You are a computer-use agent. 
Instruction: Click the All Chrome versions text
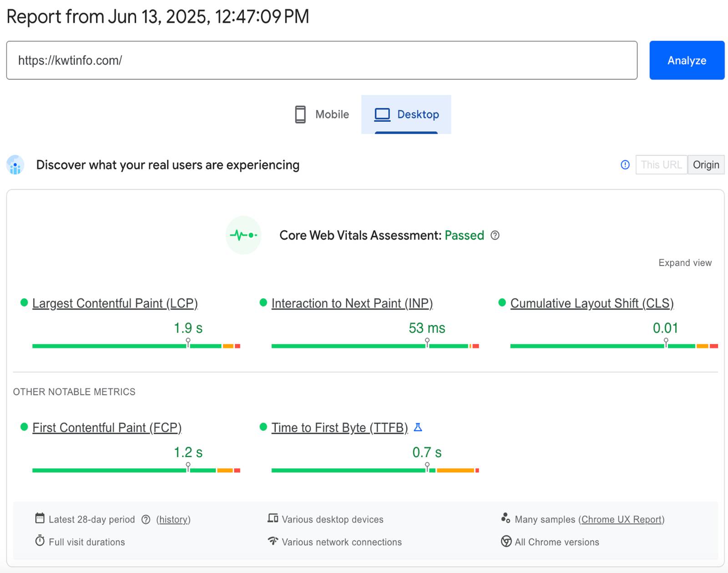(x=557, y=542)
